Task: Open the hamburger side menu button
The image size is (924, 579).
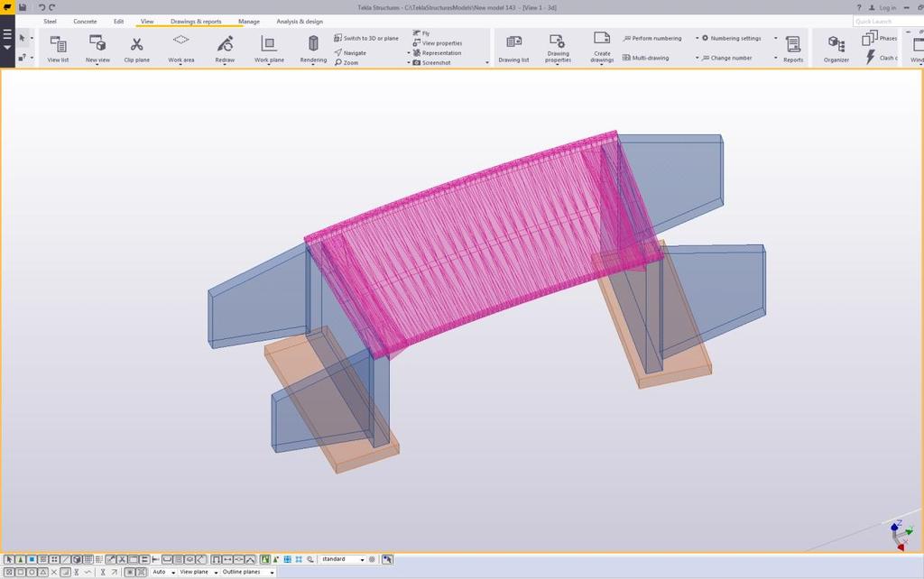Action: tap(7, 39)
